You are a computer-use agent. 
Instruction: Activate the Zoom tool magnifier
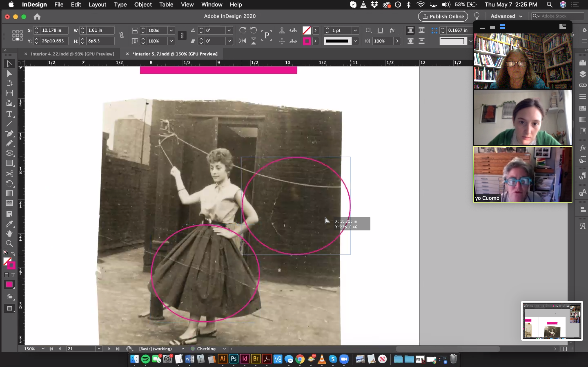(9, 243)
